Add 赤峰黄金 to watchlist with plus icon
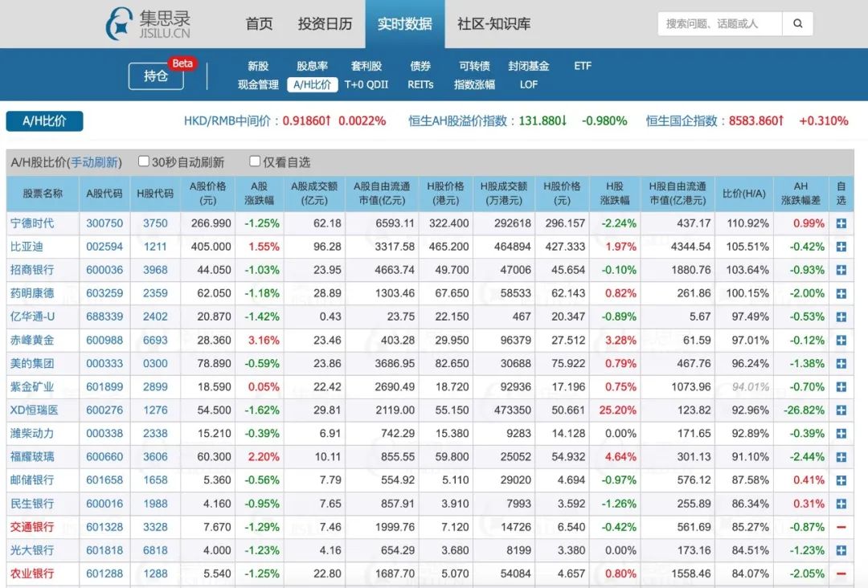 tap(841, 340)
